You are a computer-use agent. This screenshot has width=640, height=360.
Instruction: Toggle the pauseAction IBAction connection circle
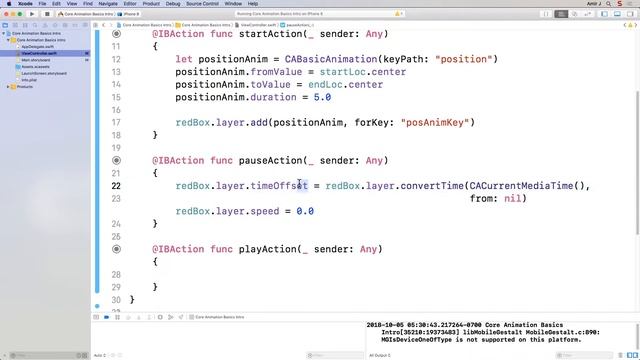click(x=116, y=160)
